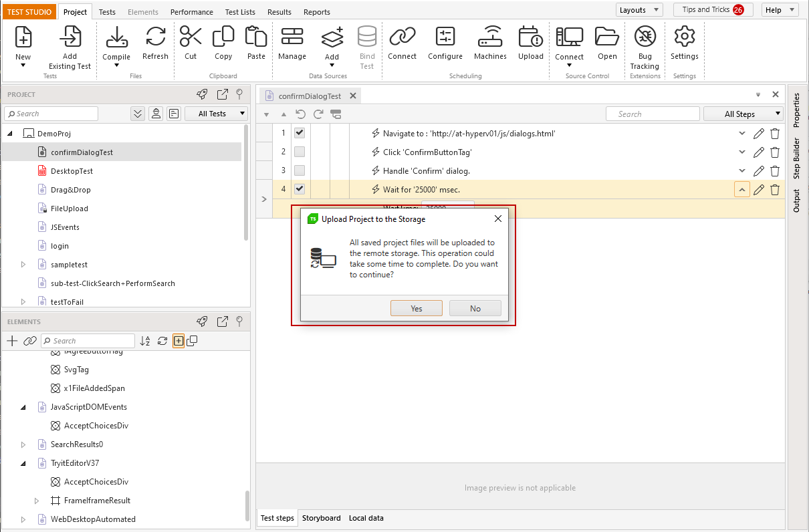
Task: Click Add data source icon
Action: [332, 37]
